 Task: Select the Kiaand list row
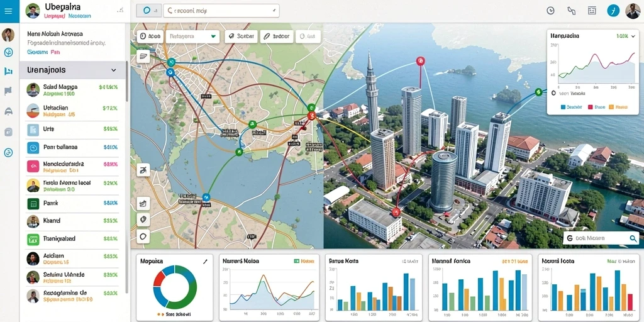[72, 222]
